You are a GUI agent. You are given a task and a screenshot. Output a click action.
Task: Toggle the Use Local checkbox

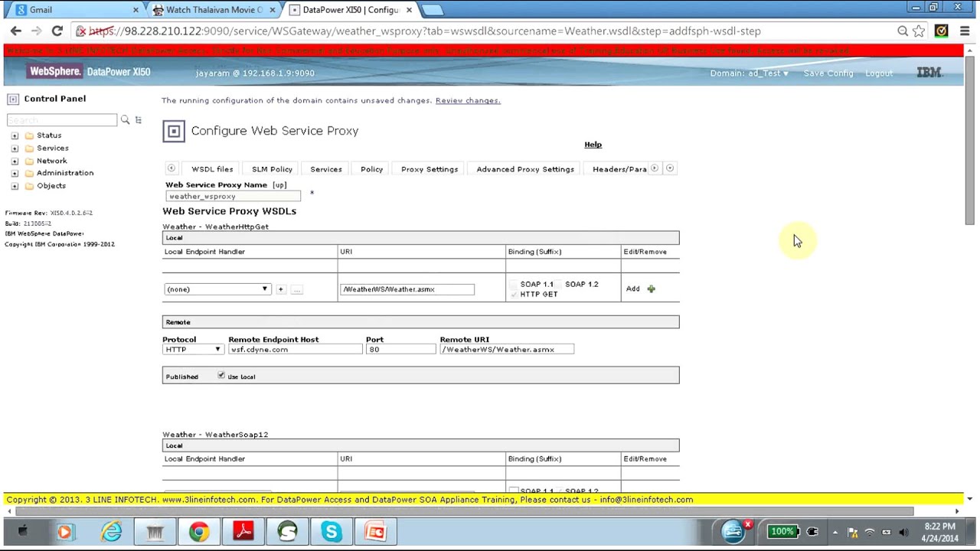click(x=221, y=376)
